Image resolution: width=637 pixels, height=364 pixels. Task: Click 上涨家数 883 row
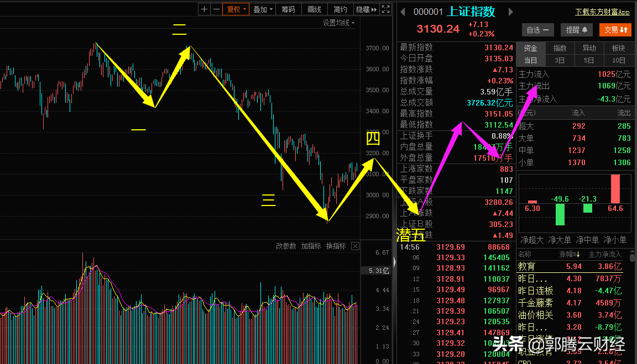click(x=456, y=169)
